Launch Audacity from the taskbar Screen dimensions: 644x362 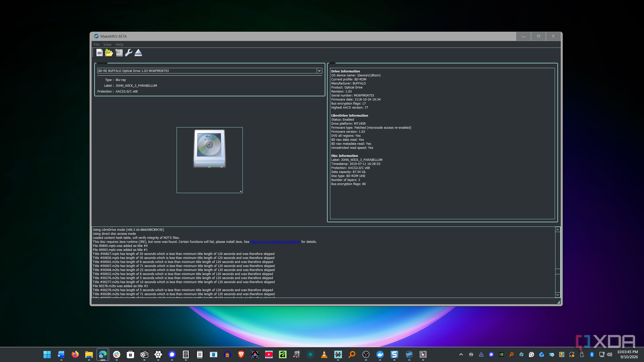point(227,354)
